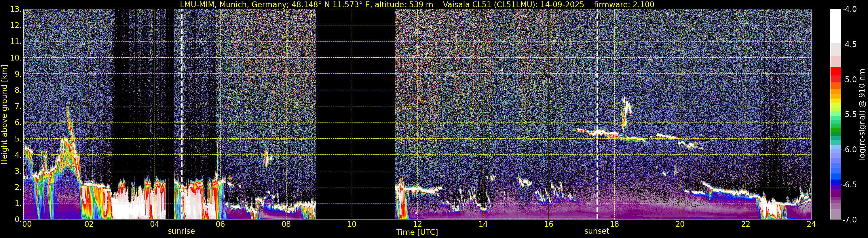Image resolution: width=868 pixels, height=238 pixels.
Task: Click the '-6.5' colorbar tick label
Action: [850, 184]
